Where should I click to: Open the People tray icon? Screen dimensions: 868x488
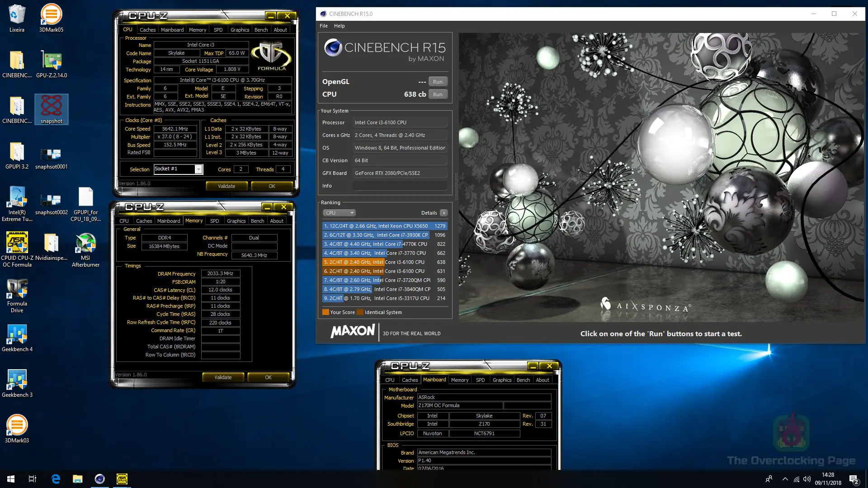click(769, 479)
